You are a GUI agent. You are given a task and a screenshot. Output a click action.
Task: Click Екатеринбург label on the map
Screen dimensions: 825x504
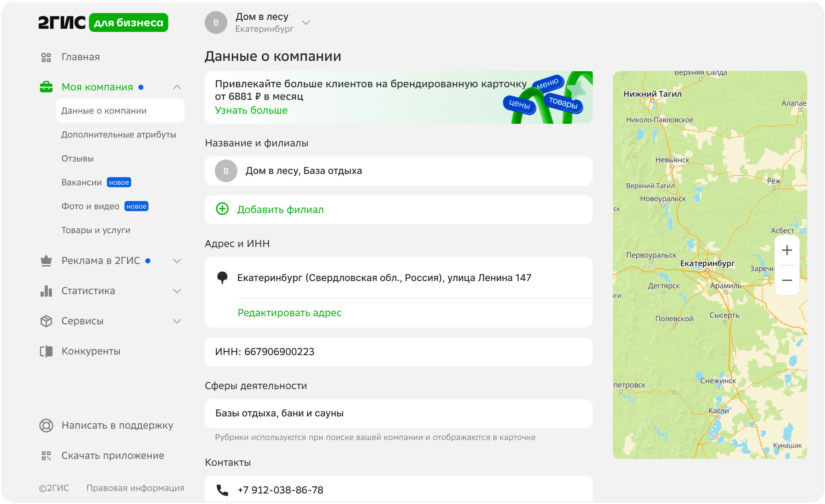click(707, 264)
